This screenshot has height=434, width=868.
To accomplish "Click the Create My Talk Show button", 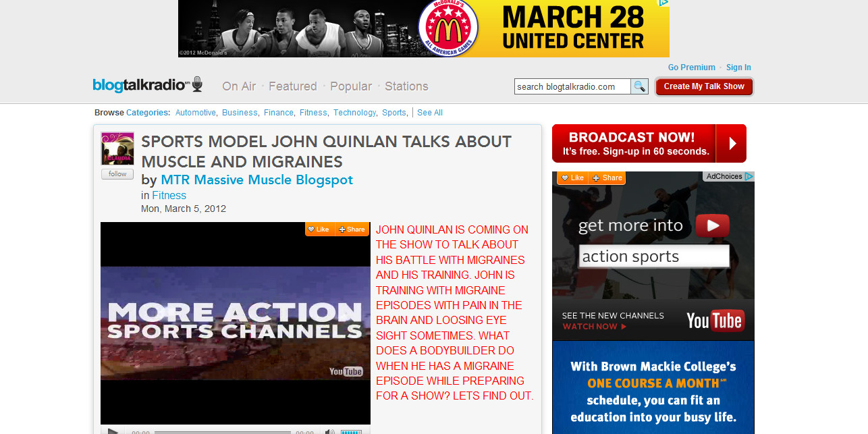I will click(704, 86).
